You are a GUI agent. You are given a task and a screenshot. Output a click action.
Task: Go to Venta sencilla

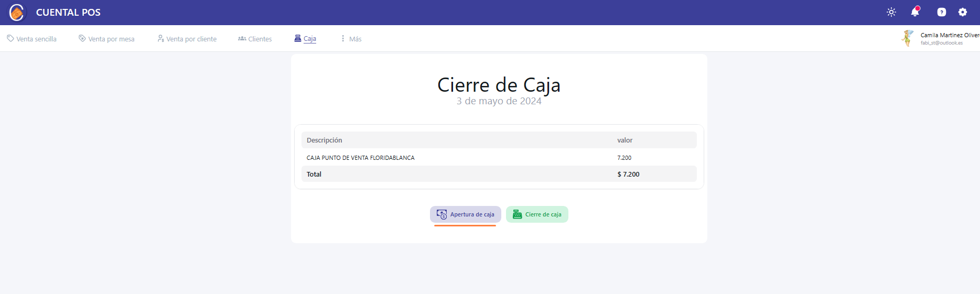[31, 39]
